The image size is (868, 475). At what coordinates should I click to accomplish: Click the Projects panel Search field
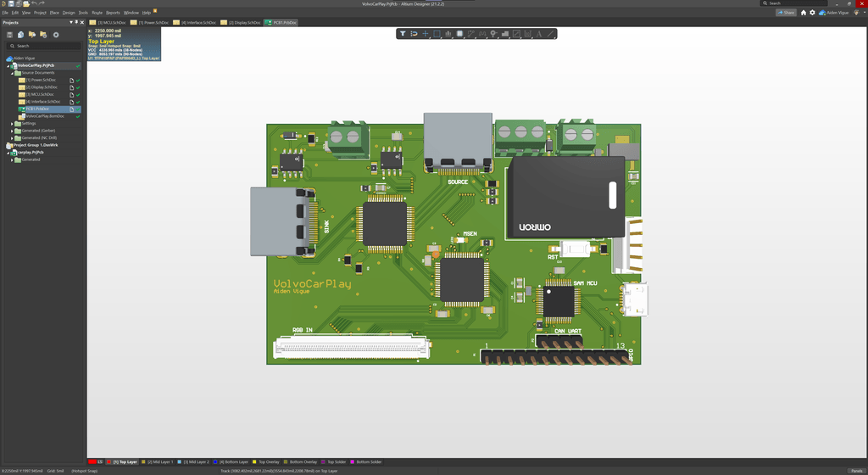pyautogui.click(x=44, y=46)
